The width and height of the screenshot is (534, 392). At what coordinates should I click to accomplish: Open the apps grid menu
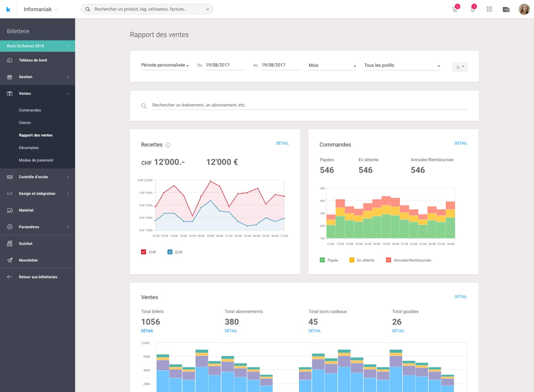489,9
